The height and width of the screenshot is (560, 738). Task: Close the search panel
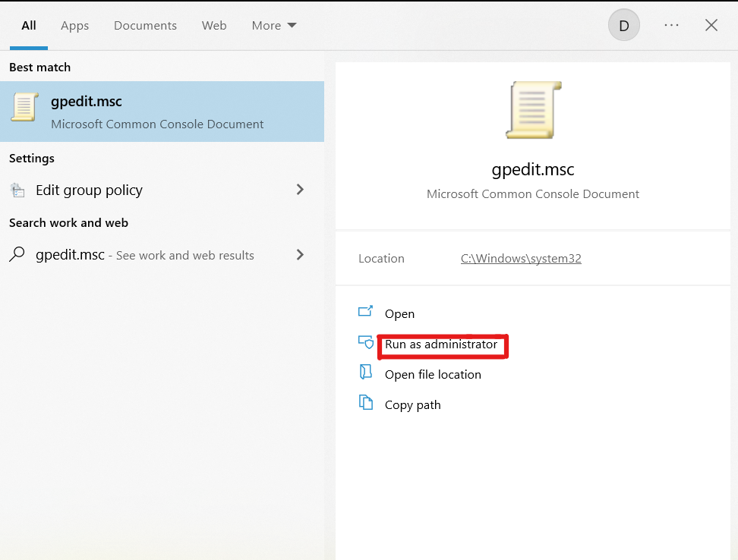711,25
